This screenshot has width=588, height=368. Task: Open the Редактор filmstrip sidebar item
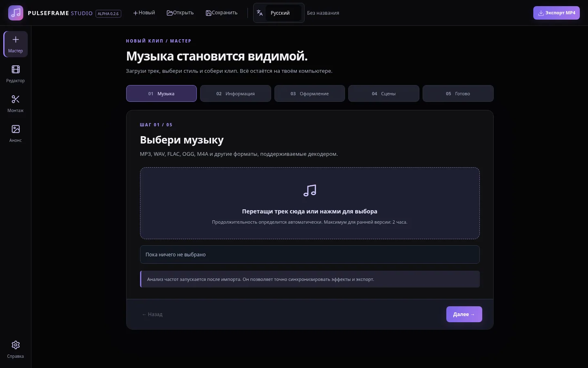[16, 74]
